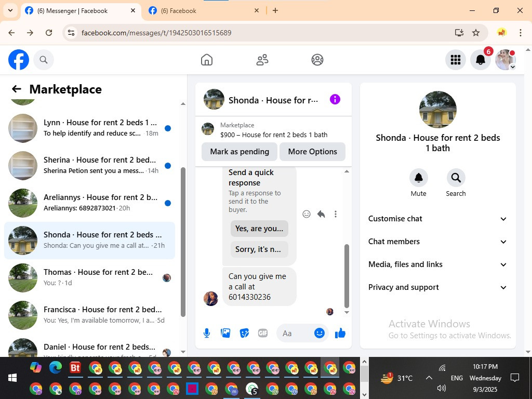Open the Facebook menu grid icon
The height and width of the screenshot is (399, 532).
coord(455,60)
